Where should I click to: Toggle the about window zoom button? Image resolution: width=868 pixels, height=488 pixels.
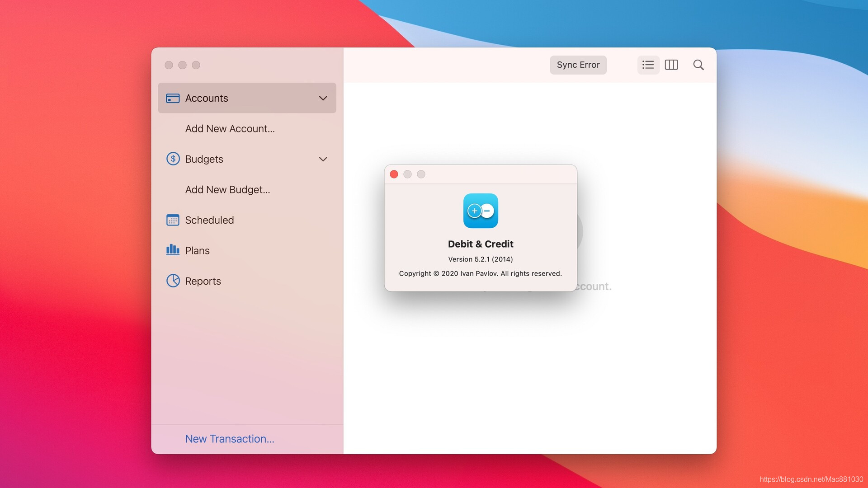[x=421, y=174]
